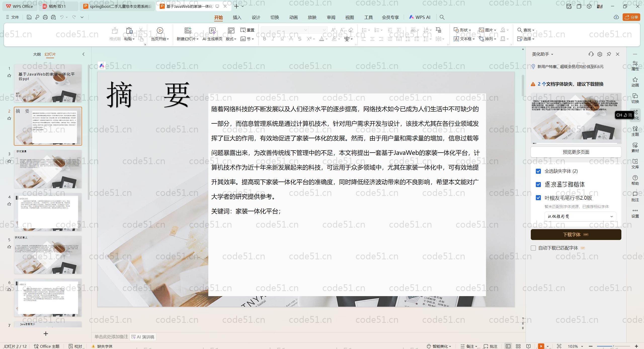Click the save document icon
Image resolution: width=644 pixels, height=349 pixels.
click(29, 17)
